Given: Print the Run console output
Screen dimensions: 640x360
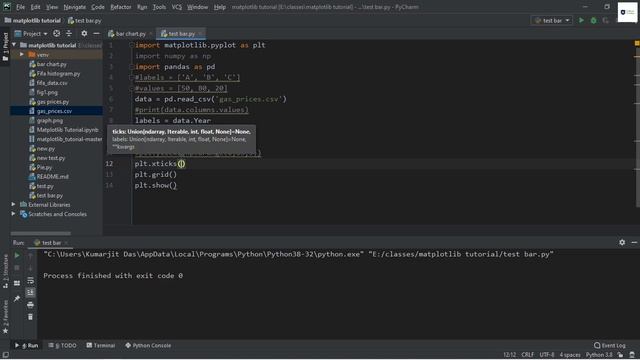Looking at the screenshot, I should point(30,305).
